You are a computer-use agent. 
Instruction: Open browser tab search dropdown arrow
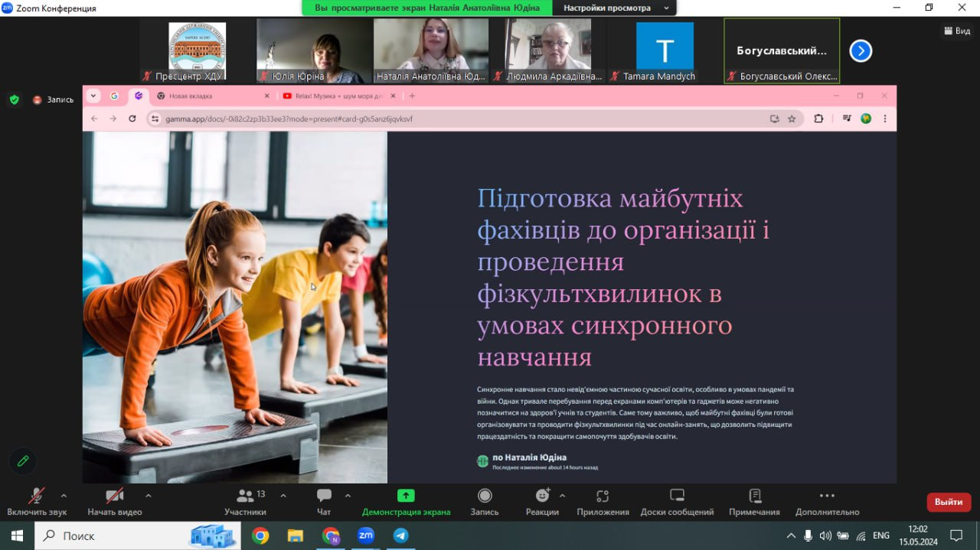point(93,96)
